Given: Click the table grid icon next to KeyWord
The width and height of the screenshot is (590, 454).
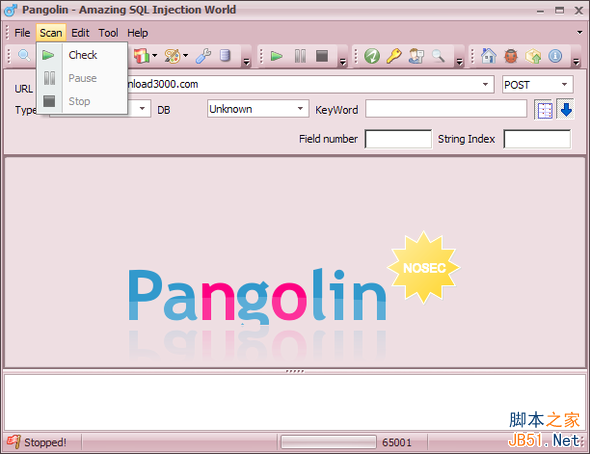Looking at the screenshot, I should pos(544,111).
